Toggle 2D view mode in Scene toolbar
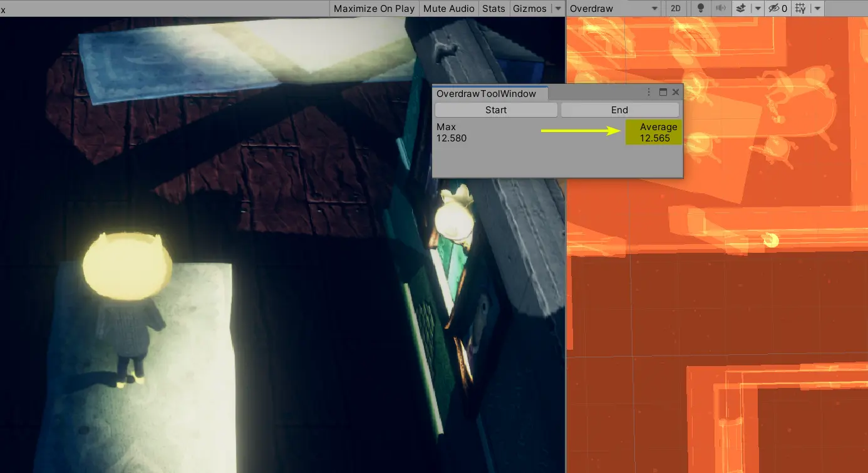Viewport: 868px width, 473px height. pyautogui.click(x=676, y=8)
